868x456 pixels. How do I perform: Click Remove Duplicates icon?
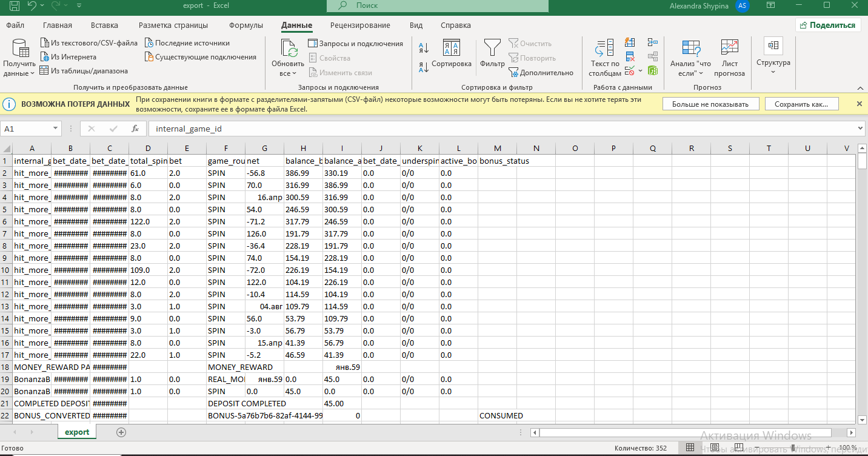click(630, 57)
